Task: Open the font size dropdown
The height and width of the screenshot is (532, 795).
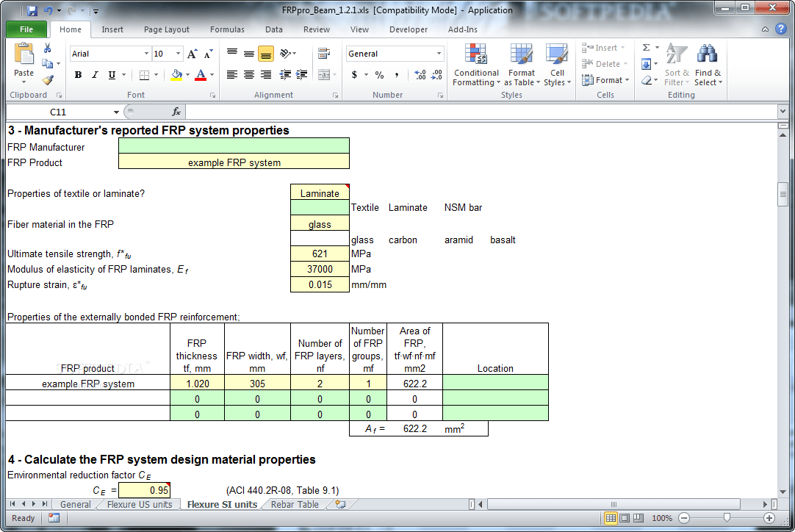Action: point(178,54)
